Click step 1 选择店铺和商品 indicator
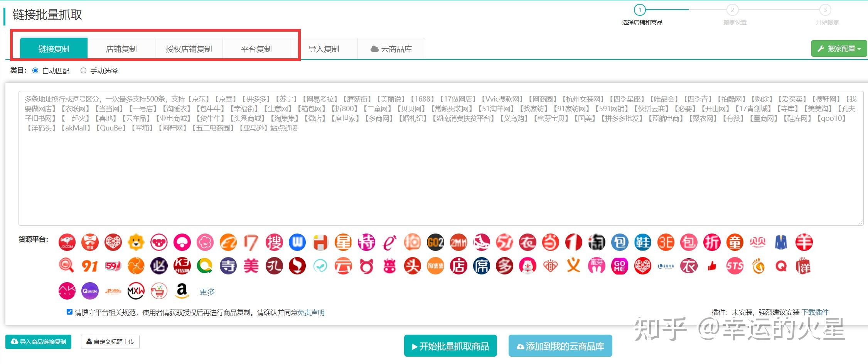Viewport: 868px width, 364px height. click(640, 10)
